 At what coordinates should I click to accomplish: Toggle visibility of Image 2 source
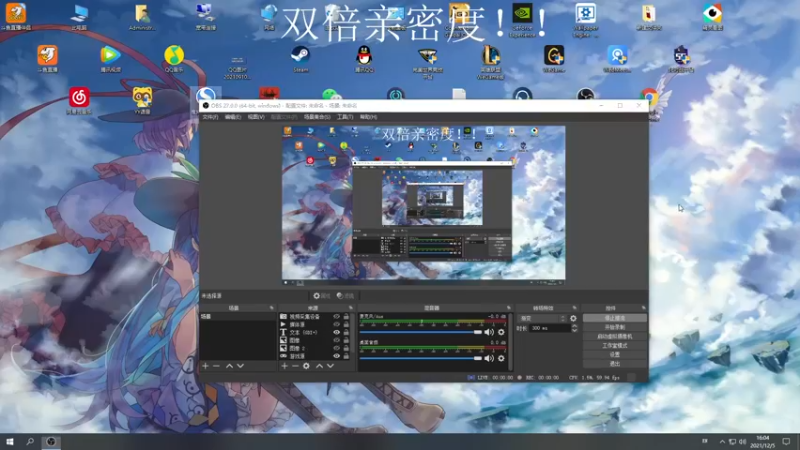pos(336,348)
